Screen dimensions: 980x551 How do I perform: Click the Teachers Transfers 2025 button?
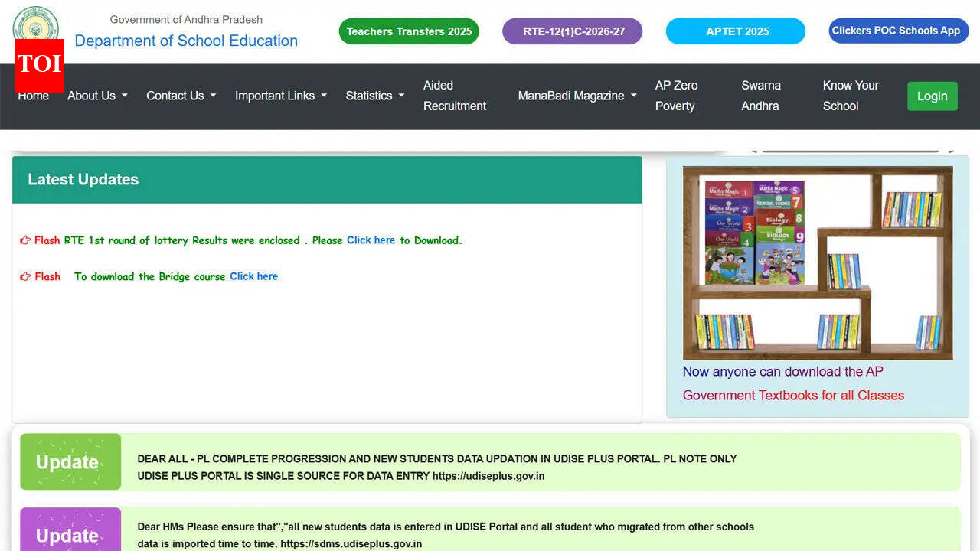409,31
